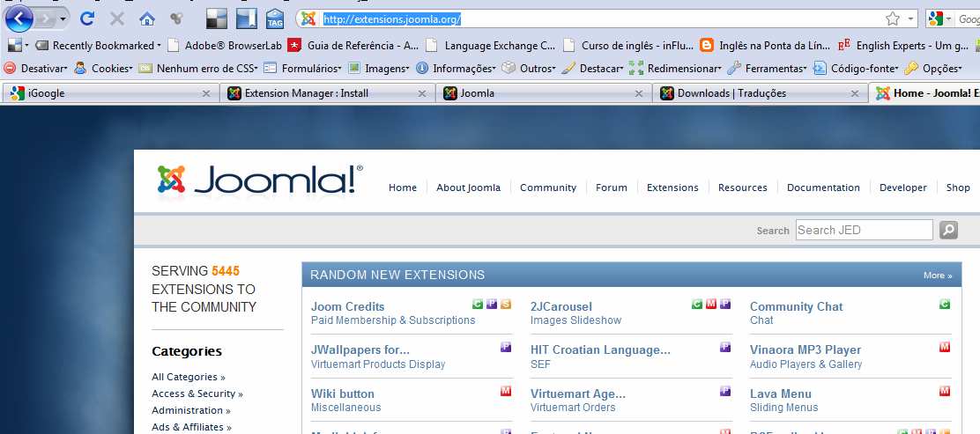Click the Stop loading X icon
Screen dimensions: 980x434
[x=117, y=18]
